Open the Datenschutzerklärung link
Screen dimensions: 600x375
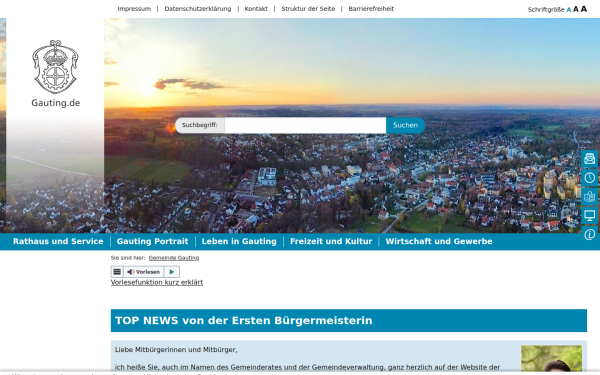pyautogui.click(x=198, y=9)
